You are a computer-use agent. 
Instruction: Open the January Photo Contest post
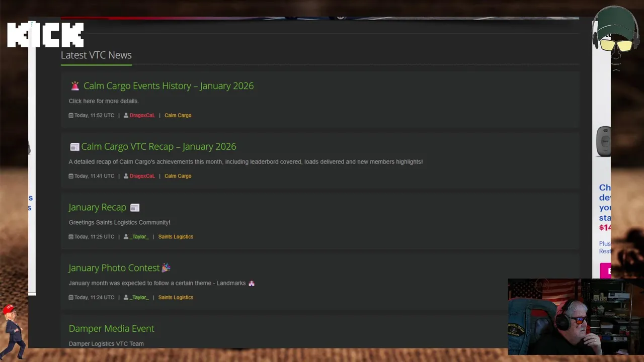[x=114, y=268]
